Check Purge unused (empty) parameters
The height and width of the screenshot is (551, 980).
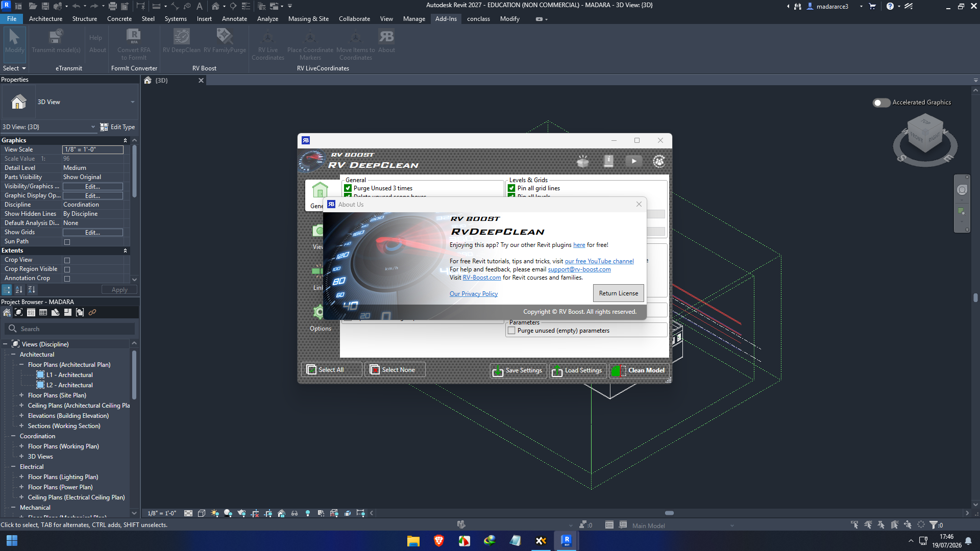point(511,331)
